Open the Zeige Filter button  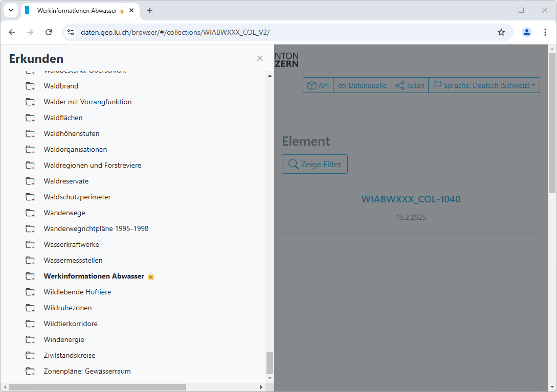pyautogui.click(x=315, y=164)
